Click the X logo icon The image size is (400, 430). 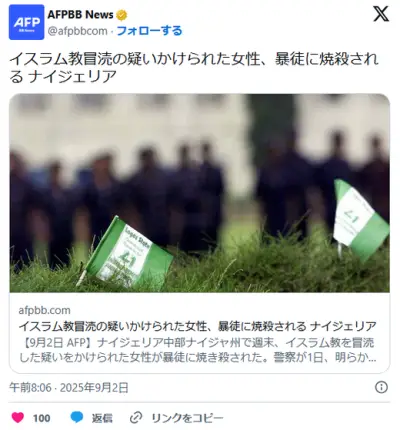point(381,14)
